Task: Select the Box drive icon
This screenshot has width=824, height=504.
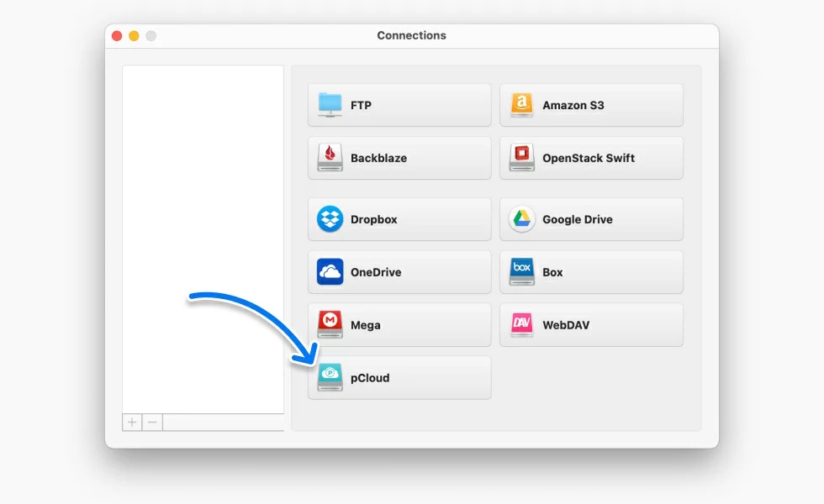Action: click(x=521, y=272)
